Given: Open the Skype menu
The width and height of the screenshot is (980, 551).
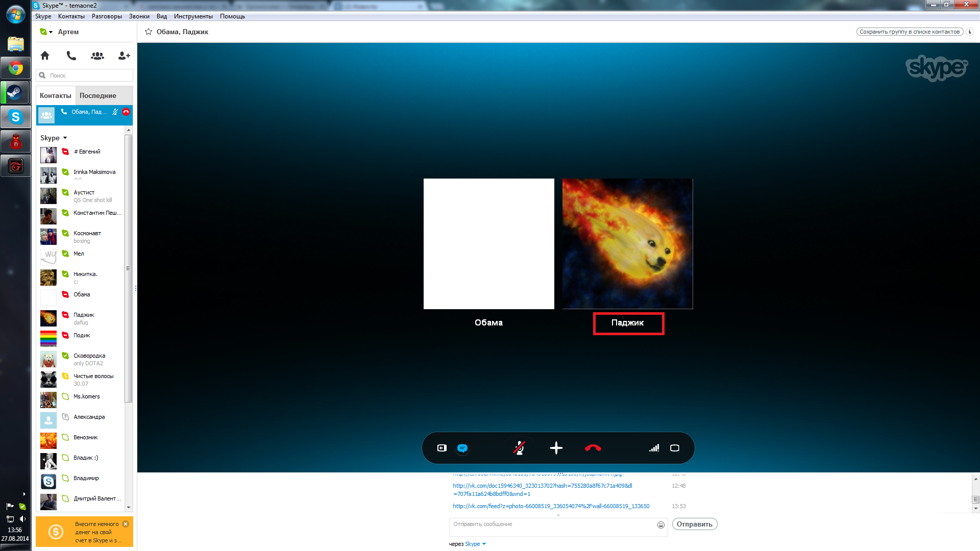Looking at the screenshot, I should (43, 16).
